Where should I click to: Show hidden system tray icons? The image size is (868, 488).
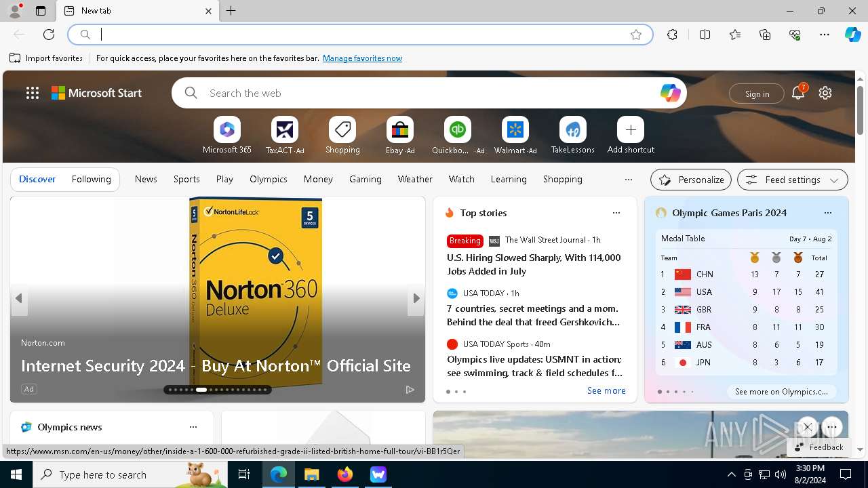[731, 474]
